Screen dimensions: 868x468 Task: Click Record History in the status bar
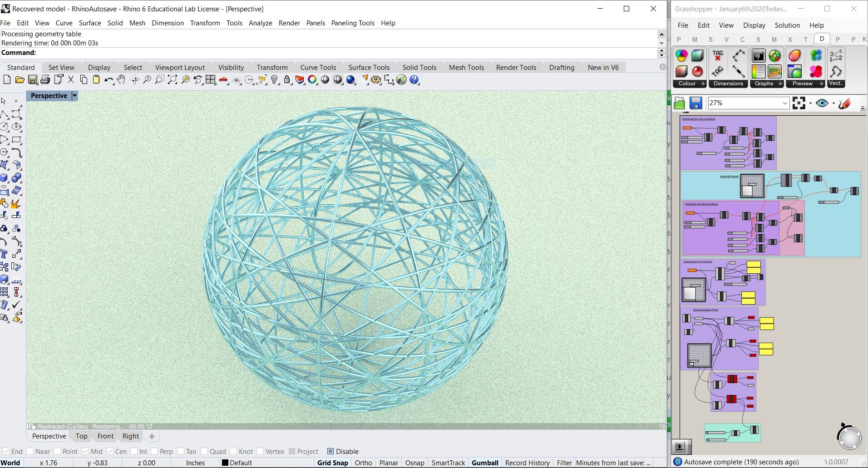[527, 463]
